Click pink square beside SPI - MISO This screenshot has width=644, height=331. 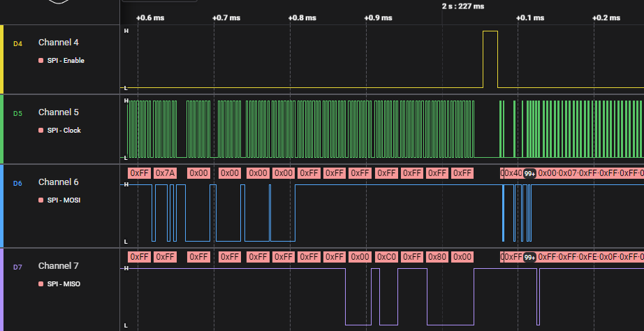pos(41,284)
